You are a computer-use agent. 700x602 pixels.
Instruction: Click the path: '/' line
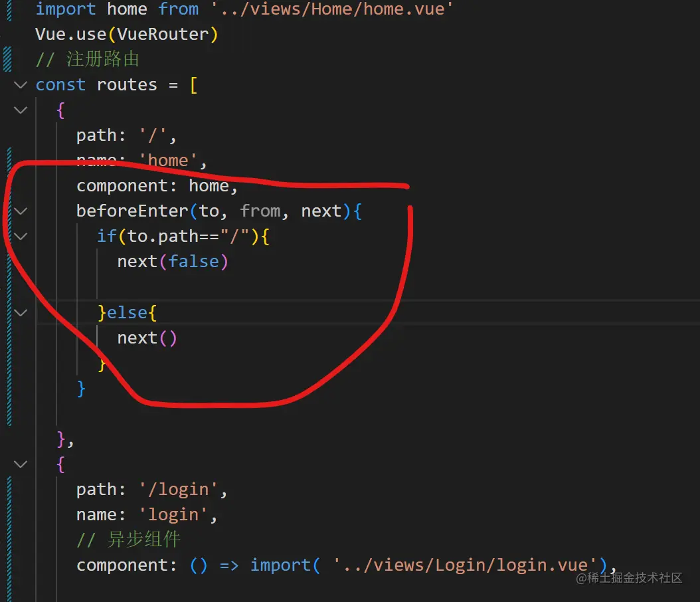click(126, 136)
